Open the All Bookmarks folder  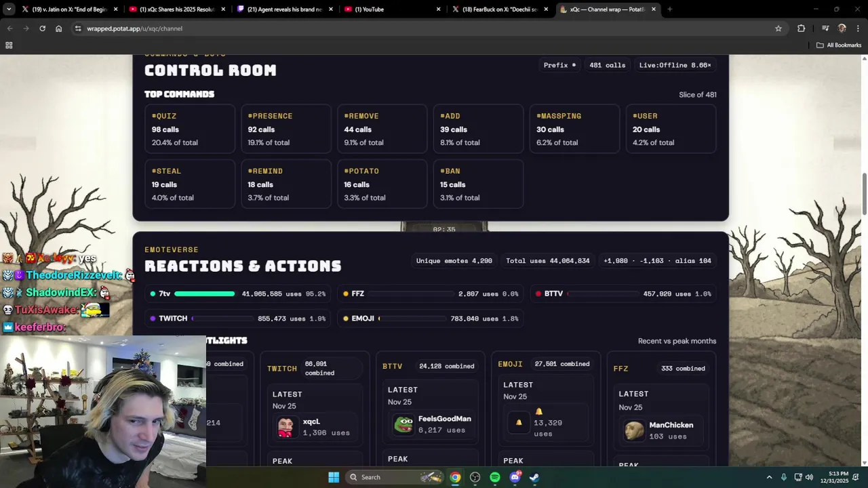point(839,45)
